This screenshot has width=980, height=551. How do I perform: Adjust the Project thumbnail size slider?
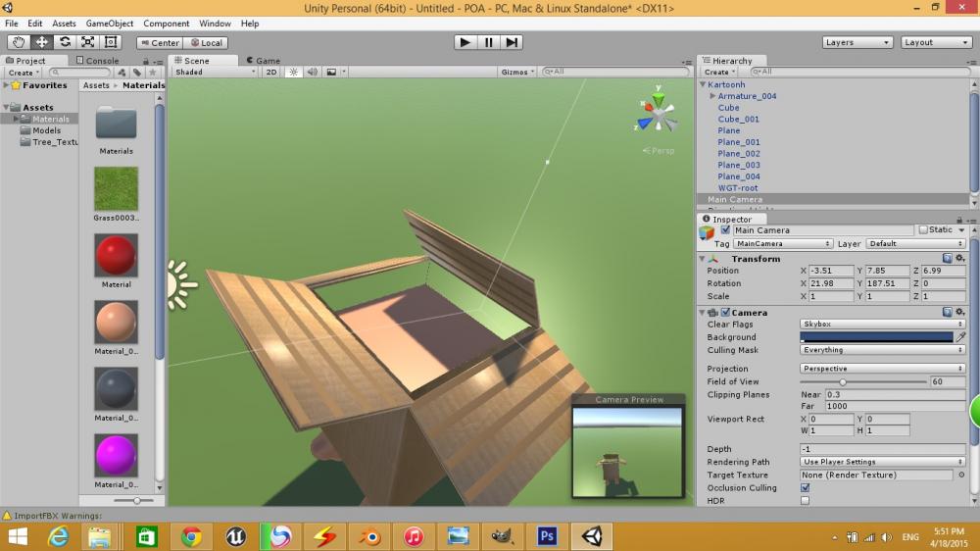pyautogui.click(x=135, y=500)
